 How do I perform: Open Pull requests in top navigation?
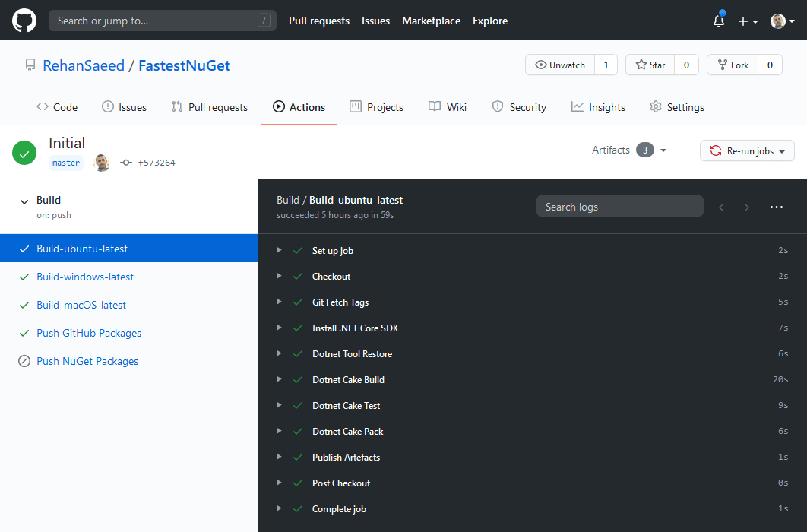pyautogui.click(x=319, y=21)
